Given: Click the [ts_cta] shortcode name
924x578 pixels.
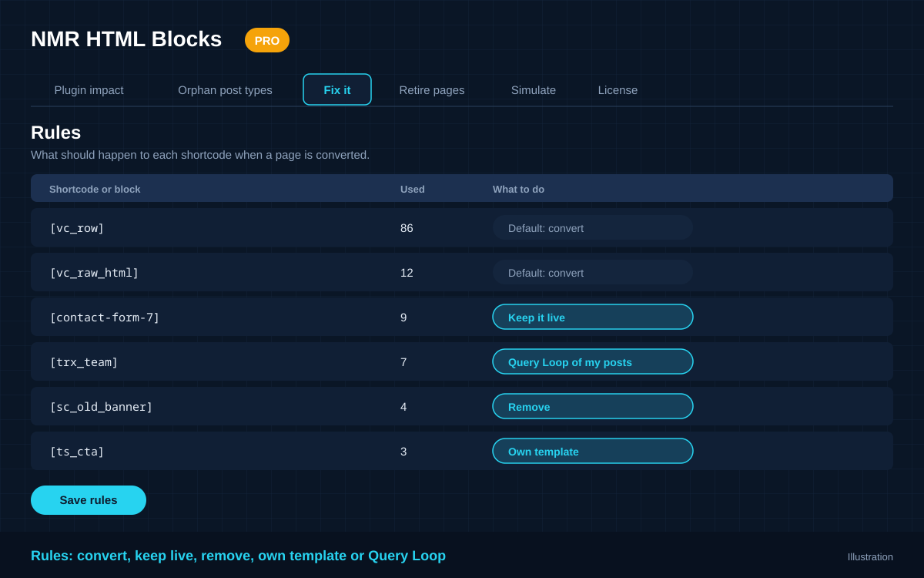Looking at the screenshot, I should pos(77,452).
